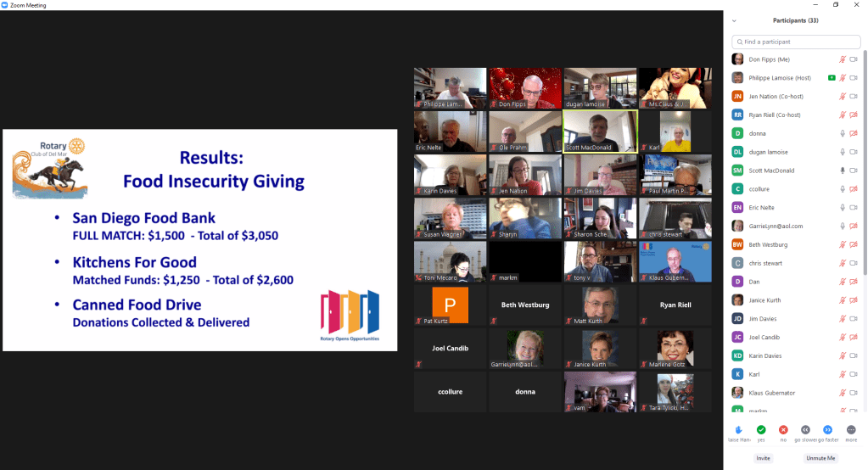Open the more reactions icon

coord(850,430)
